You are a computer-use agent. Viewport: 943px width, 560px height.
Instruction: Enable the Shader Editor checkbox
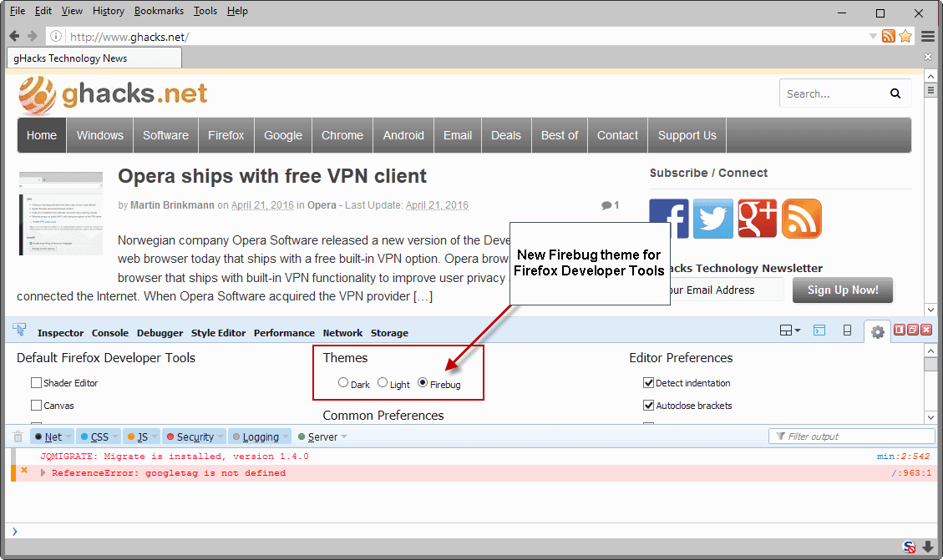tap(36, 382)
